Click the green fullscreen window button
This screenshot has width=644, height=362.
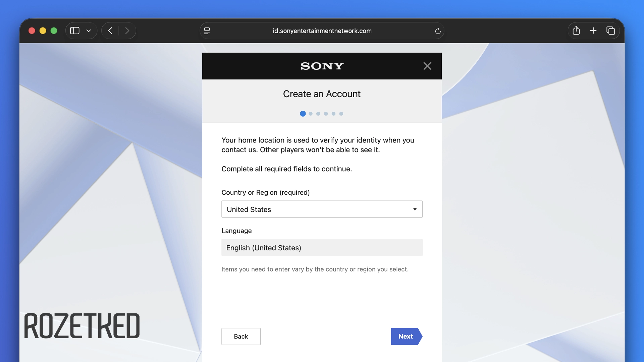pos(54,31)
